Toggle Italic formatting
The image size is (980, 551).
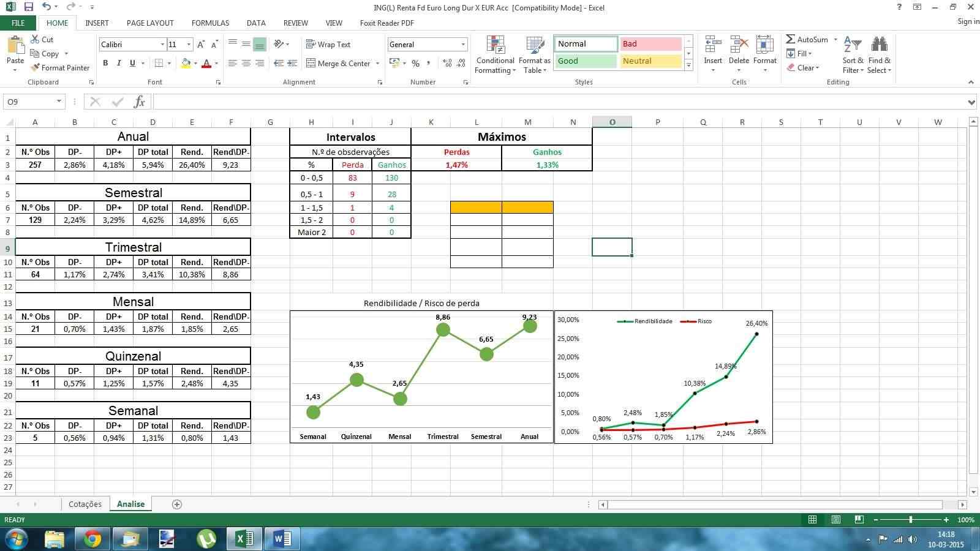[x=119, y=63]
